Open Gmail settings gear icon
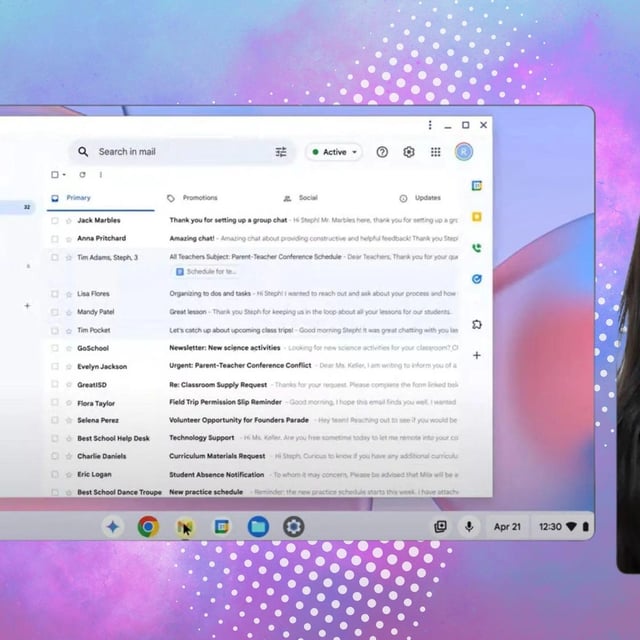 (409, 152)
